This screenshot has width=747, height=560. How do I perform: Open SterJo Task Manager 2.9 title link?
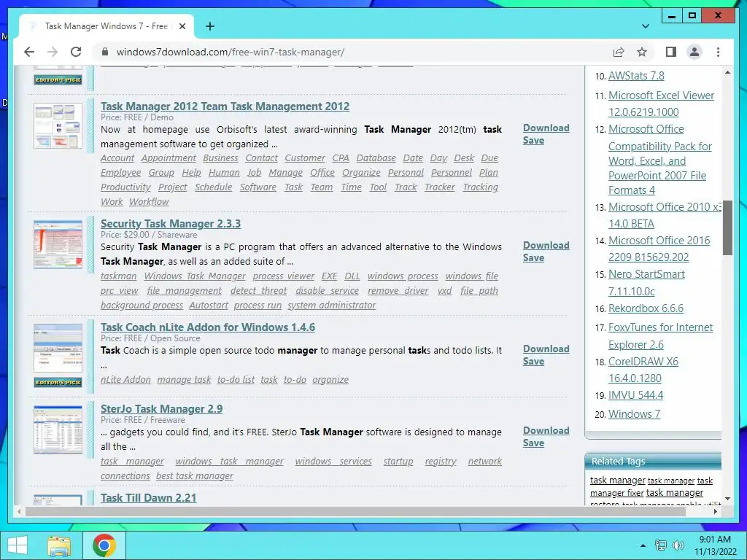click(x=161, y=408)
